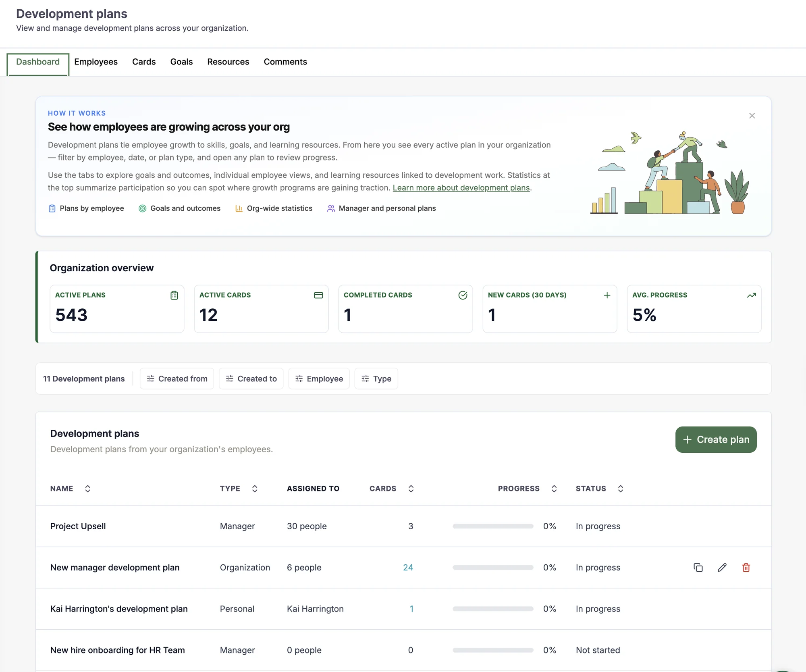Edit the New manager development plan
Viewport: 806px width, 672px height.
tap(722, 568)
